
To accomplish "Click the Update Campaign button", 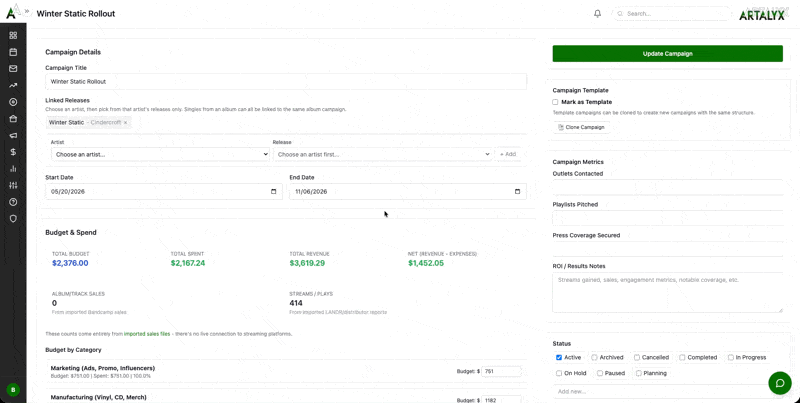I will [x=667, y=54].
